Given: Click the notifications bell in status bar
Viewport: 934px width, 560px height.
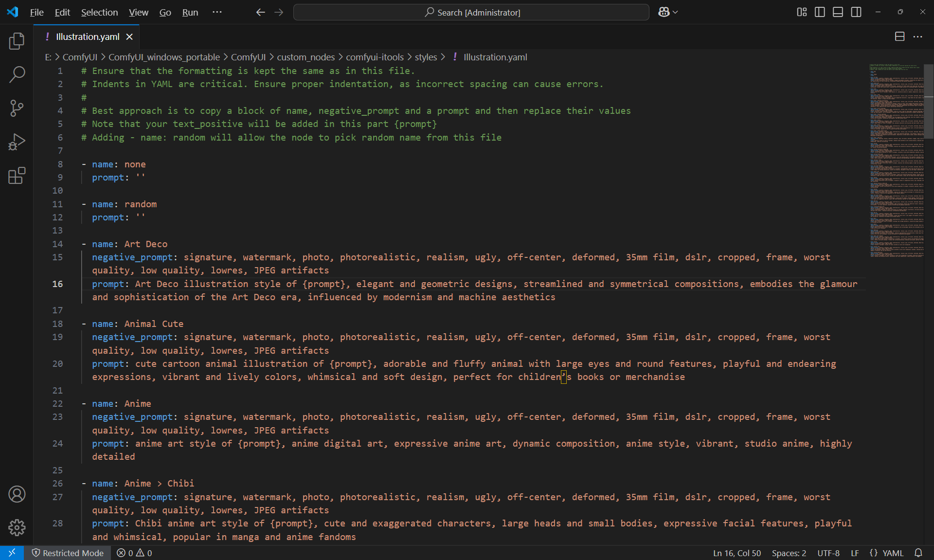Looking at the screenshot, I should click(x=918, y=553).
